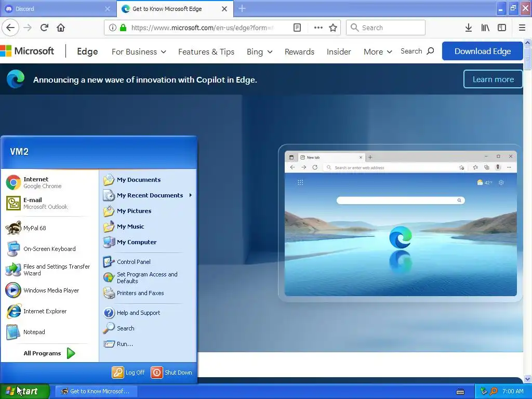Viewport: 532px width, 399px height.
Task: Click Learn more on Copilot banner
Action: pyautogui.click(x=493, y=79)
